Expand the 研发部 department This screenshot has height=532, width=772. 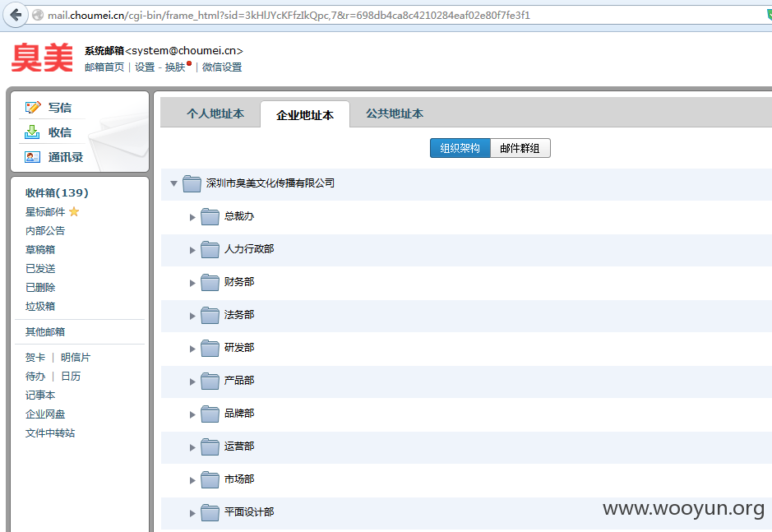click(192, 349)
